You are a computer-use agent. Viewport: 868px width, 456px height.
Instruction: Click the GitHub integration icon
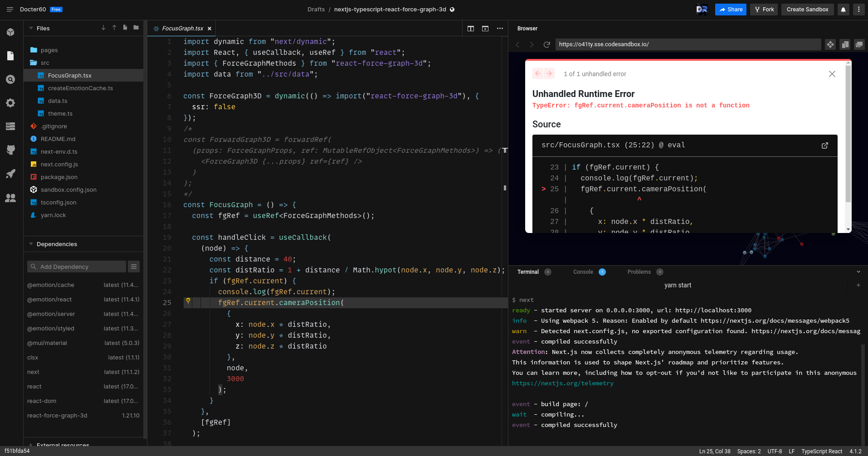pos(10,150)
